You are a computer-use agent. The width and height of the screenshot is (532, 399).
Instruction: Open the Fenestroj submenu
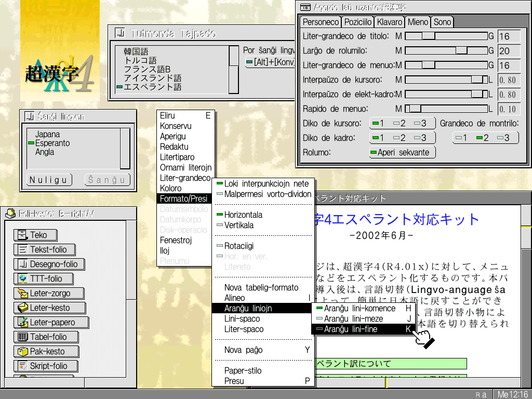coord(176,241)
